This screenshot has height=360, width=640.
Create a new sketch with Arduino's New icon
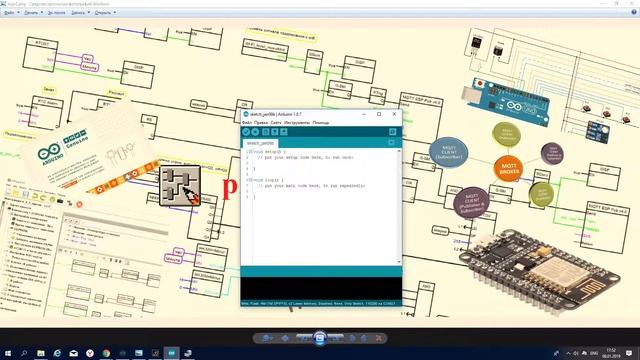(265, 131)
